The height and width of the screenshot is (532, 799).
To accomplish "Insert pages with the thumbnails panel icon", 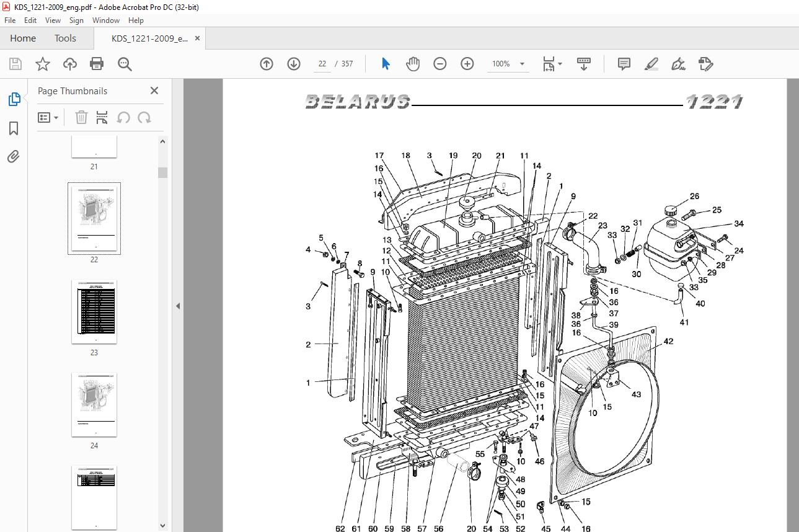I will 102,117.
